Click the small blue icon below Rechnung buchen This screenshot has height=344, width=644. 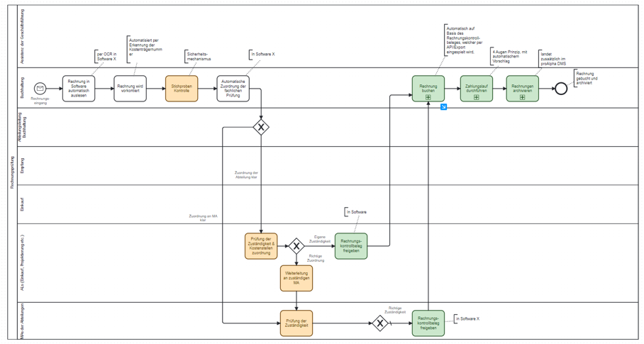pyautogui.click(x=443, y=107)
